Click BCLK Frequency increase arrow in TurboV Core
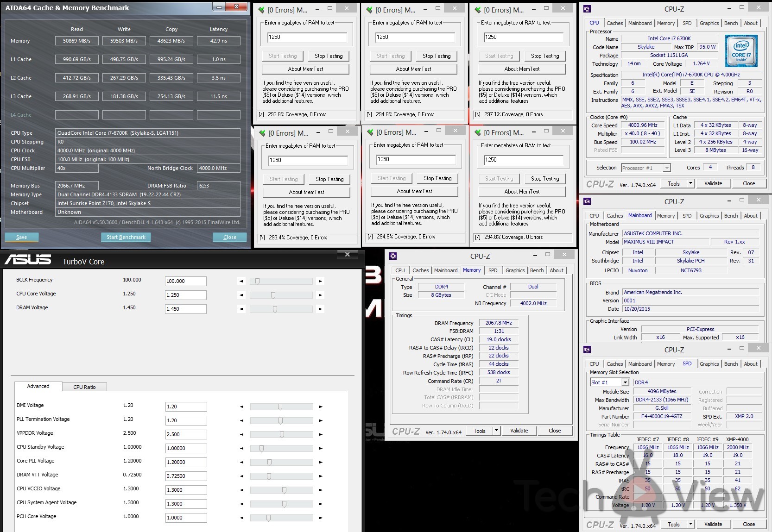The height and width of the screenshot is (532, 772). tap(320, 281)
